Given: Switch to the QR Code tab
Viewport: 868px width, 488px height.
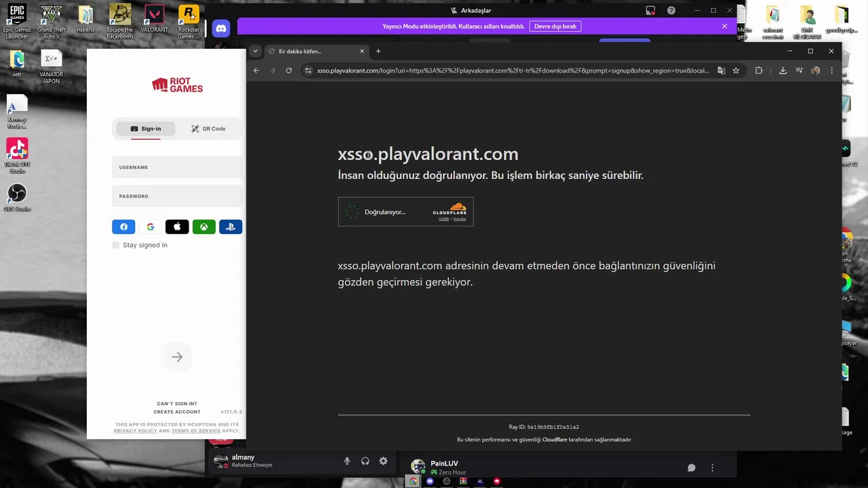Looking at the screenshot, I should click(x=208, y=129).
